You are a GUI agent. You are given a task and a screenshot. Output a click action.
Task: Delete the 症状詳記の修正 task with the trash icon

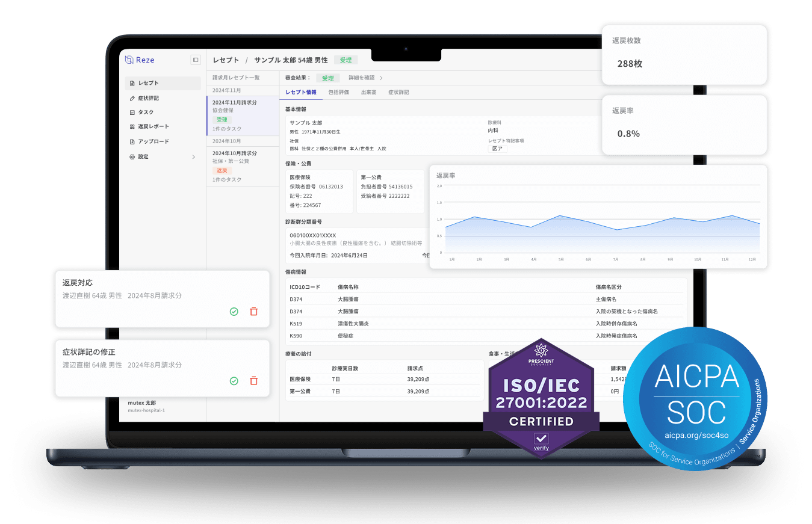click(254, 381)
